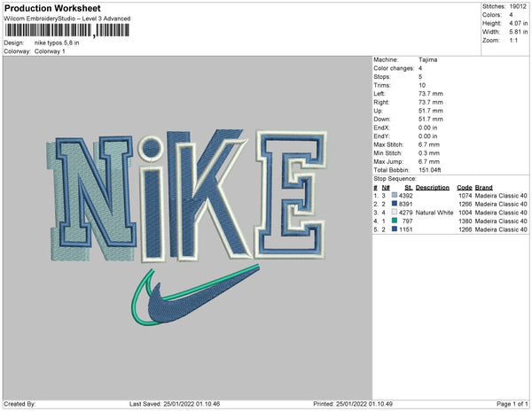Click the swoosh embroidery in the preview
Viewport: 532px width, 411px height.
(x=196, y=295)
